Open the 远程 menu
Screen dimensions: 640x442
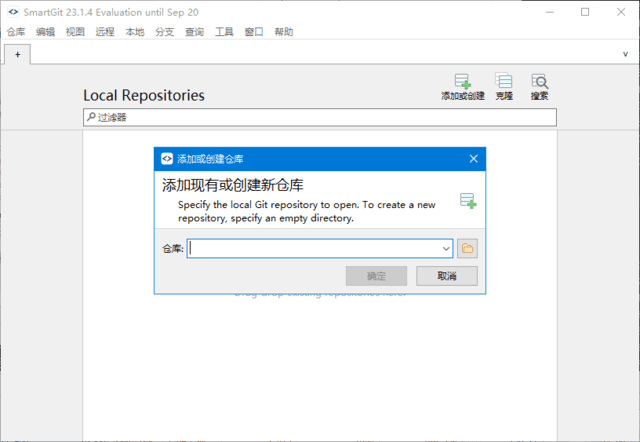105,32
